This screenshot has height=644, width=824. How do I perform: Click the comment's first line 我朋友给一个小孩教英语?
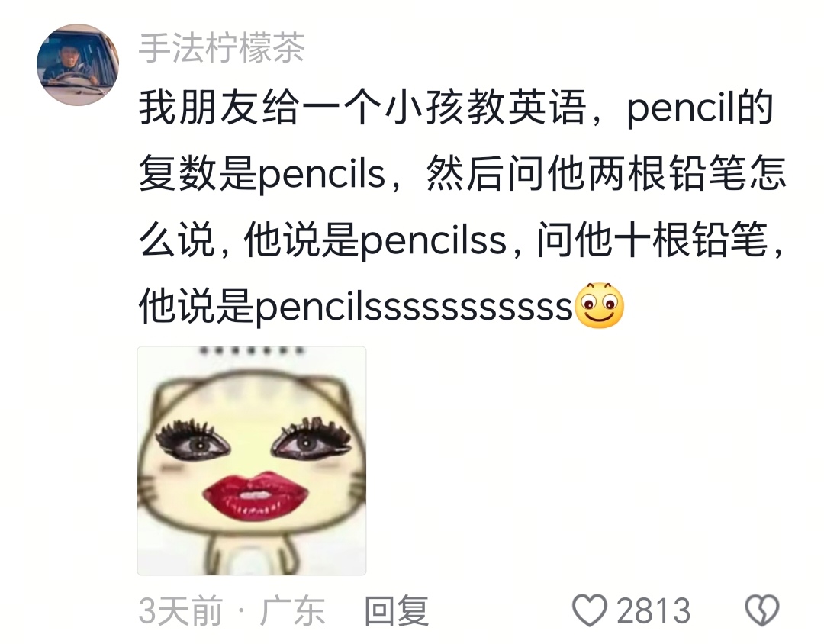[362, 108]
